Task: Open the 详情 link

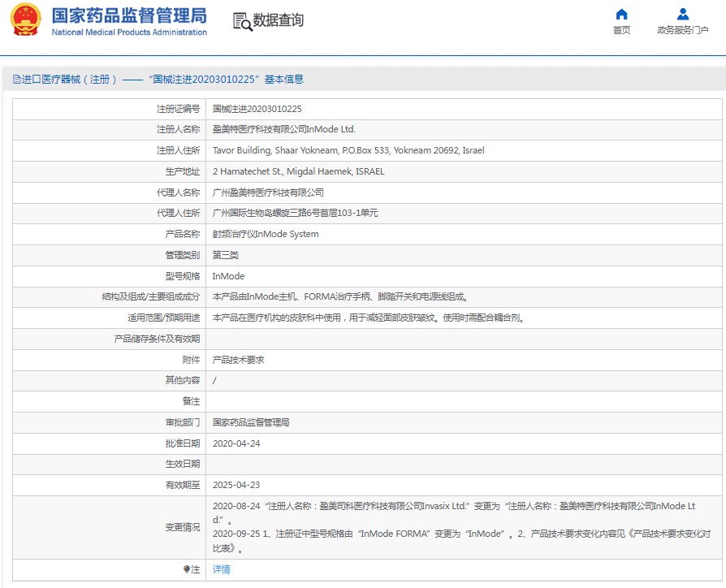Action: (x=222, y=569)
